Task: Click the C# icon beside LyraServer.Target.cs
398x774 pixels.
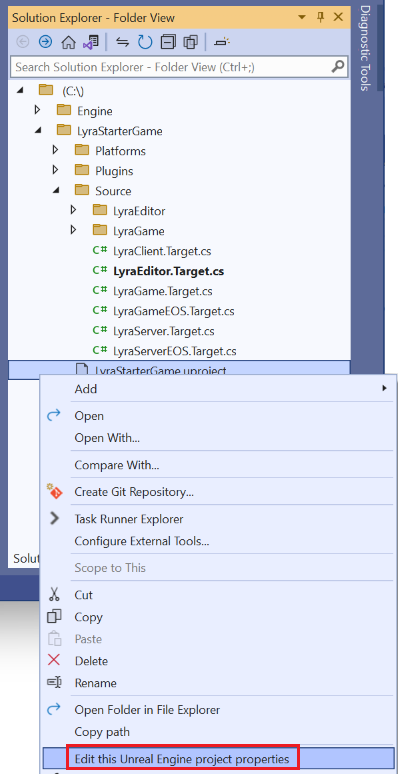Action: 100,331
